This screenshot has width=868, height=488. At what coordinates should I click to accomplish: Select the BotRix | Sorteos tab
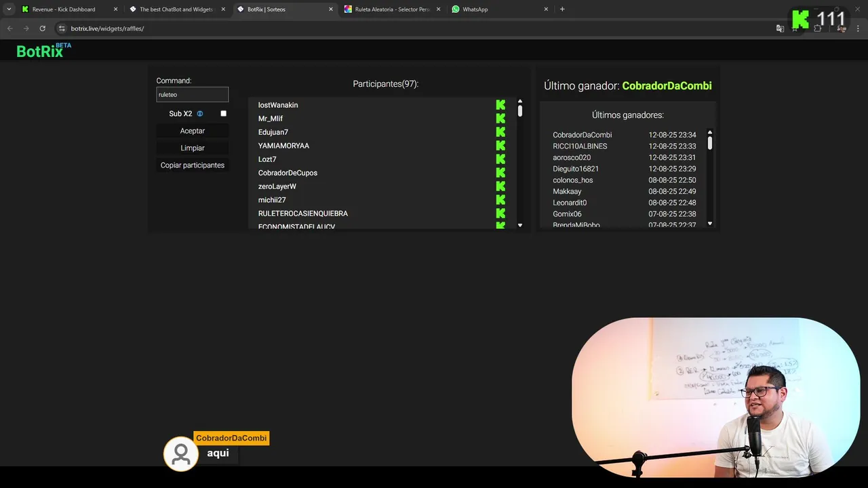pyautogui.click(x=285, y=9)
